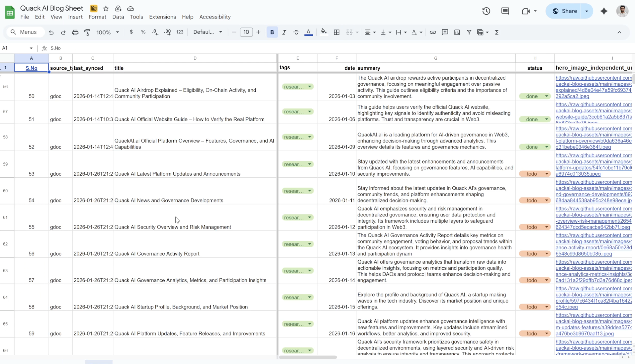Toggle strikethrough formatting button
The height and width of the screenshot is (364, 635).
tap(296, 32)
